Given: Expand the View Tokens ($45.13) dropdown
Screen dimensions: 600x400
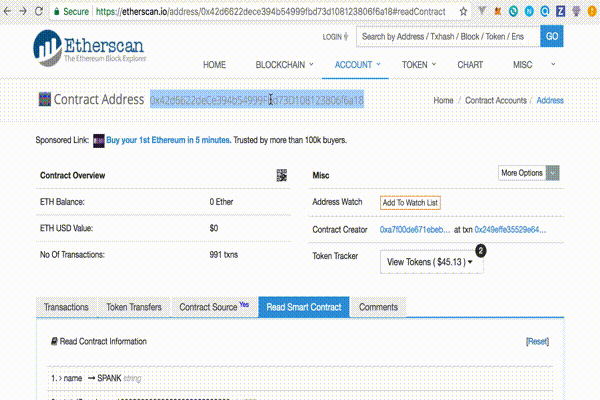Looking at the screenshot, I should click(x=432, y=262).
